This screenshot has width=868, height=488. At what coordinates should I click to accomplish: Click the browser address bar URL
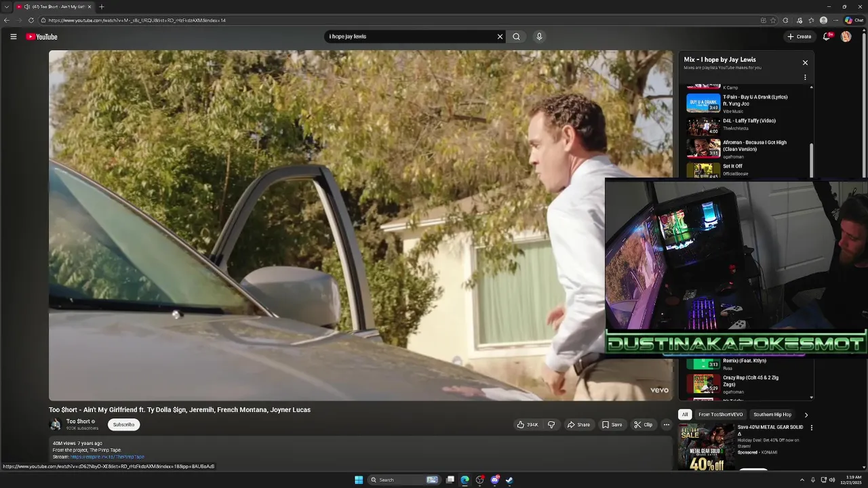pyautogui.click(x=137, y=20)
